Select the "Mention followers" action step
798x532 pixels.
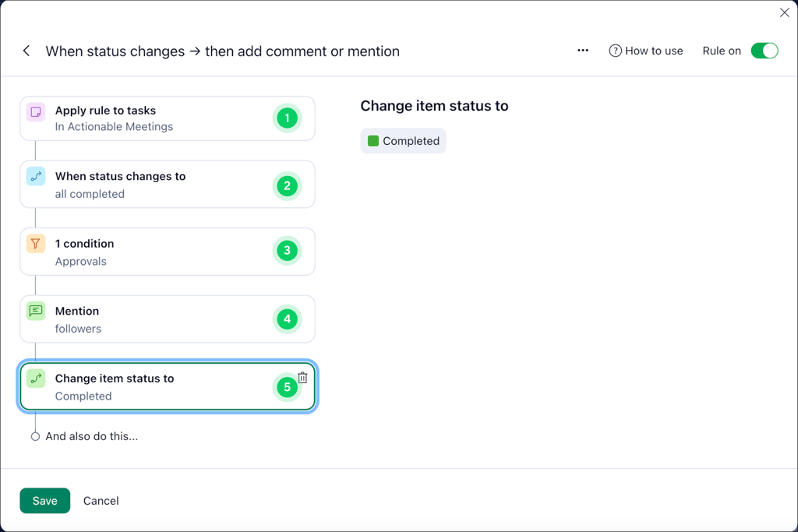point(156,319)
